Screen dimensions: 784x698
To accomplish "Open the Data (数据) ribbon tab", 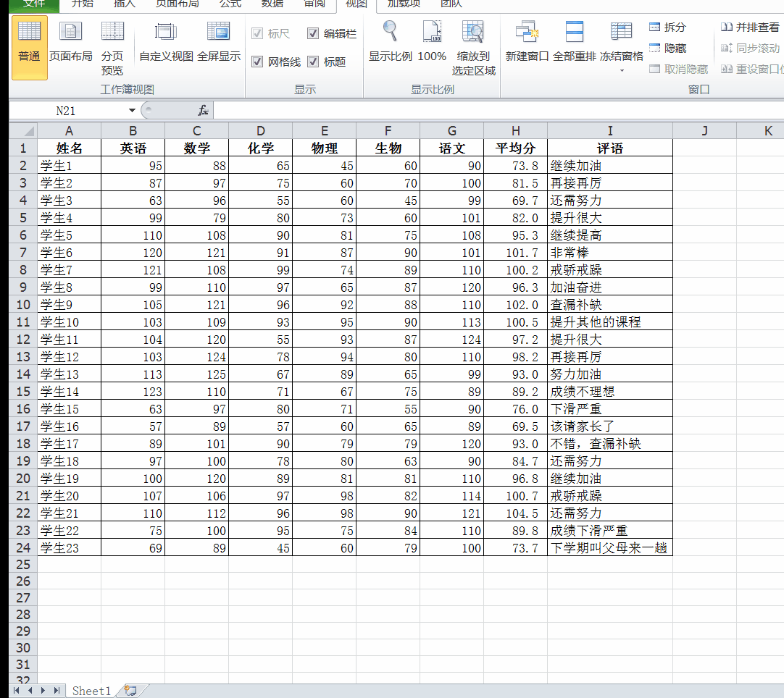I will (x=272, y=4).
